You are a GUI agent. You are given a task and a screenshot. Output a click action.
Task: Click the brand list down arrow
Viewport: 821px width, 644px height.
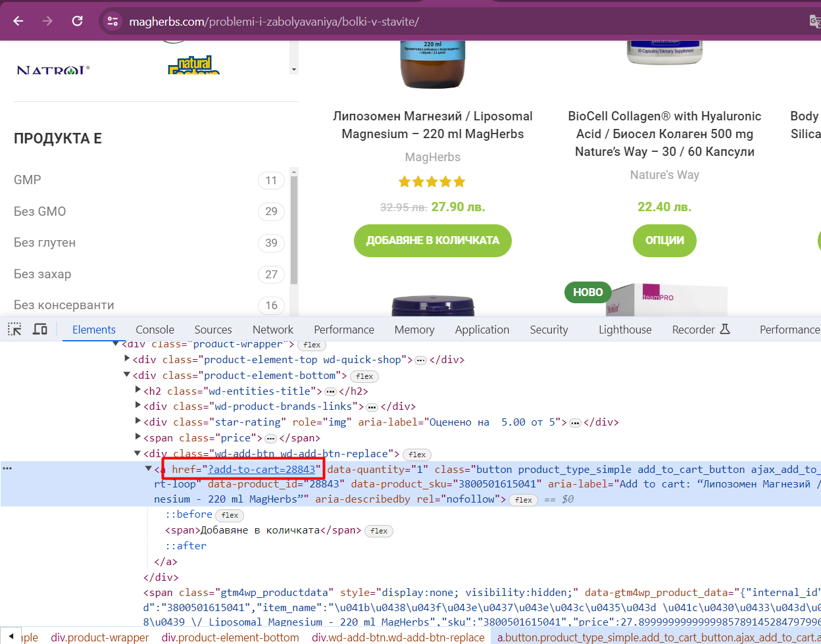click(x=294, y=69)
